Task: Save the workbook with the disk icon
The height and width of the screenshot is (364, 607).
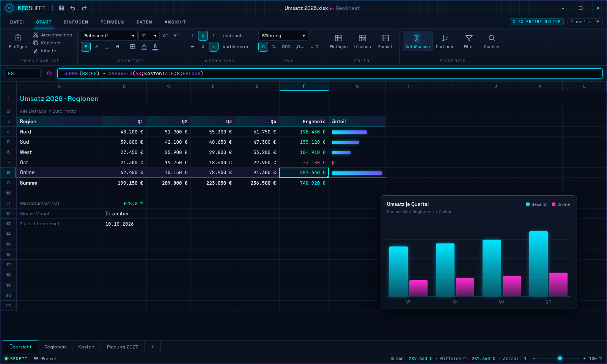Action: click(x=61, y=8)
